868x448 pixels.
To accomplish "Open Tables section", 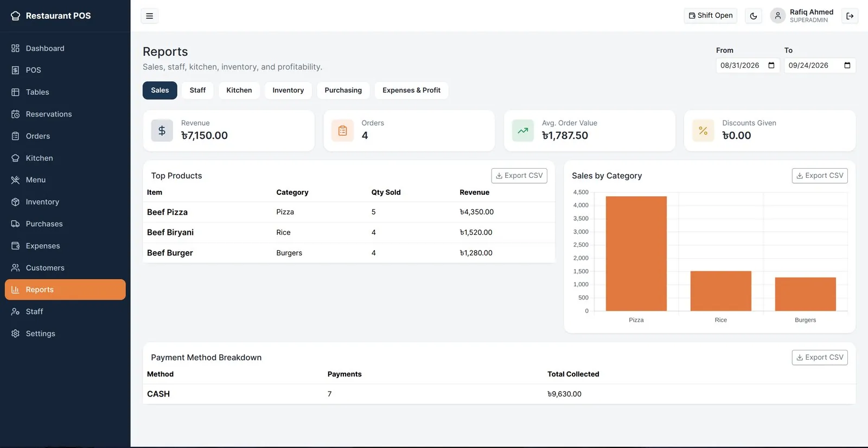I will point(65,92).
